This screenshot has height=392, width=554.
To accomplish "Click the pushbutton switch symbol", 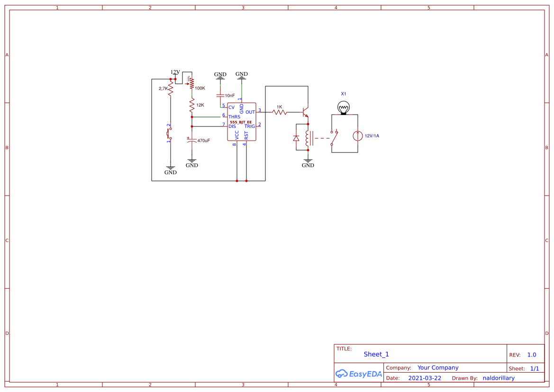I will click(x=169, y=133).
